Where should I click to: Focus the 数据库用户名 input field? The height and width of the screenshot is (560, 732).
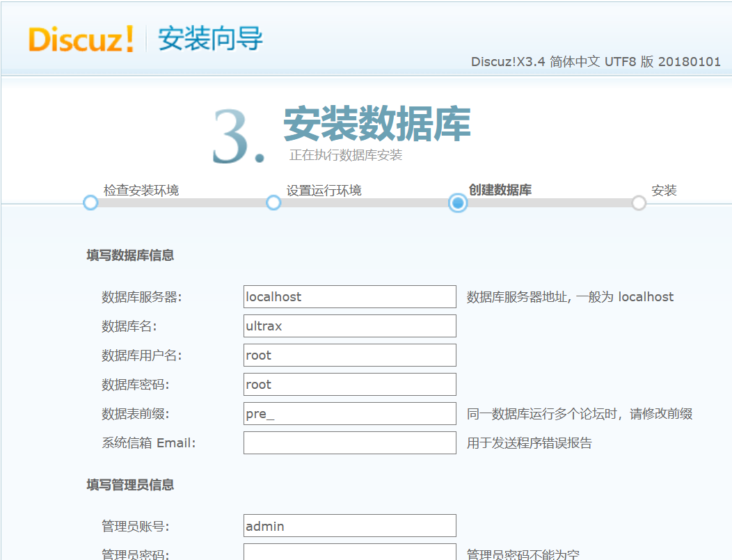pos(350,355)
